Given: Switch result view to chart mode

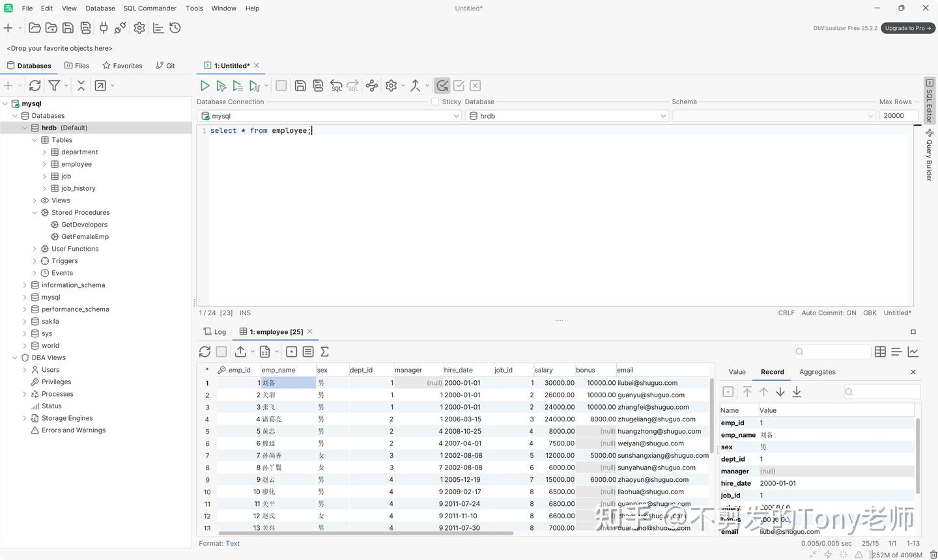Looking at the screenshot, I should pyautogui.click(x=913, y=352).
